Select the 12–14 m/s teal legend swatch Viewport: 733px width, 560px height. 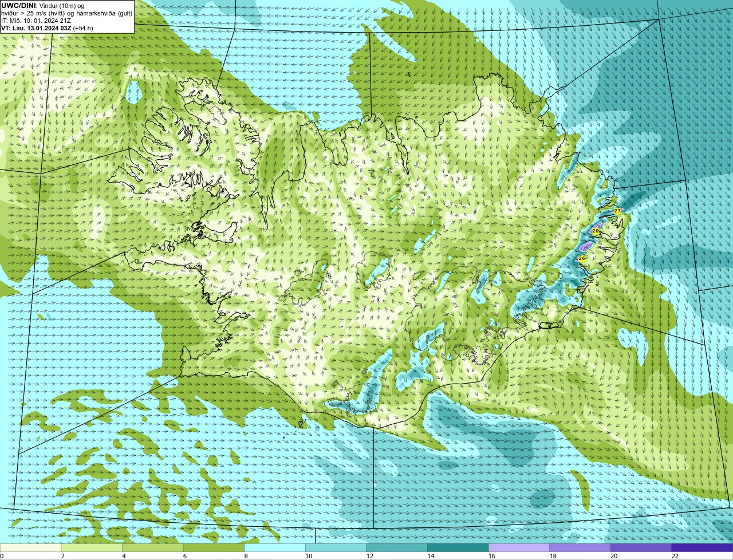point(397,548)
